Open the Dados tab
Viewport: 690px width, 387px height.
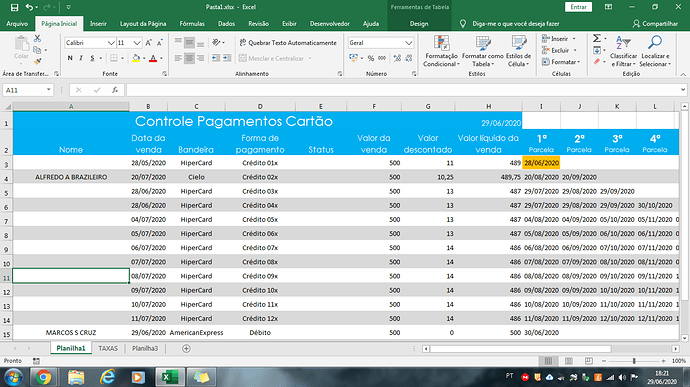[x=226, y=24]
